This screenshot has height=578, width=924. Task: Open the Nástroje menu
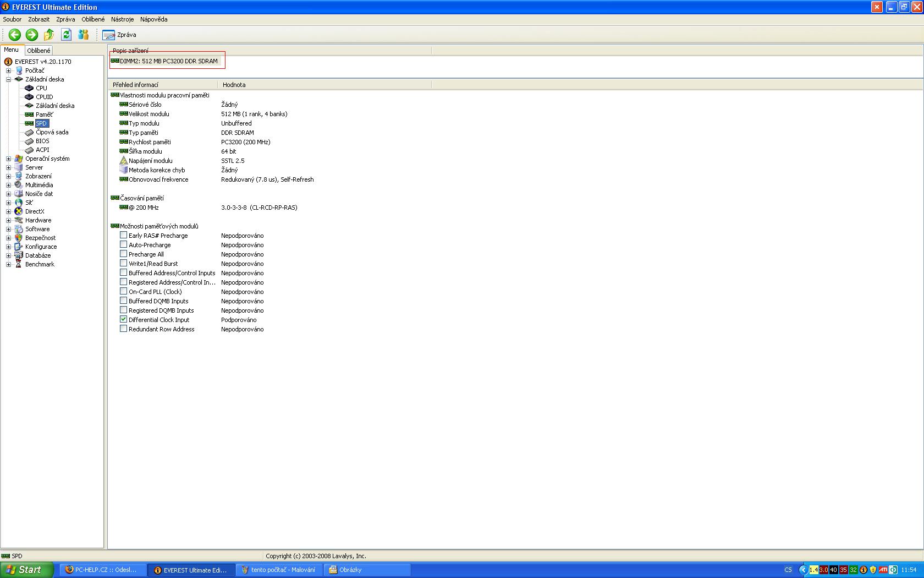(x=122, y=19)
